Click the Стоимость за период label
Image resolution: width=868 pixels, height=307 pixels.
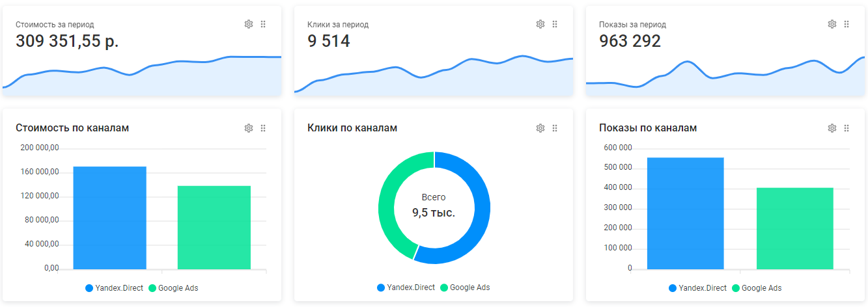(55, 25)
